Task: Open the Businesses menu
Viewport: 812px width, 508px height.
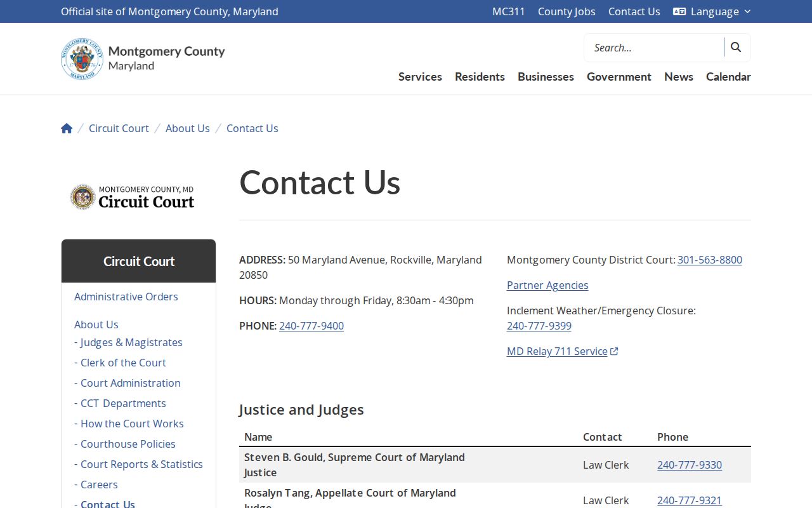Action: point(546,76)
